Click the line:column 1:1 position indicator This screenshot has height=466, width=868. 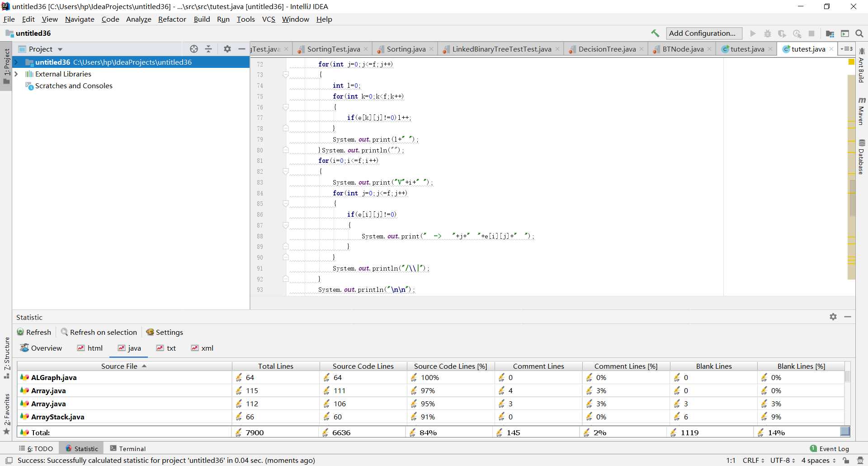pos(731,461)
